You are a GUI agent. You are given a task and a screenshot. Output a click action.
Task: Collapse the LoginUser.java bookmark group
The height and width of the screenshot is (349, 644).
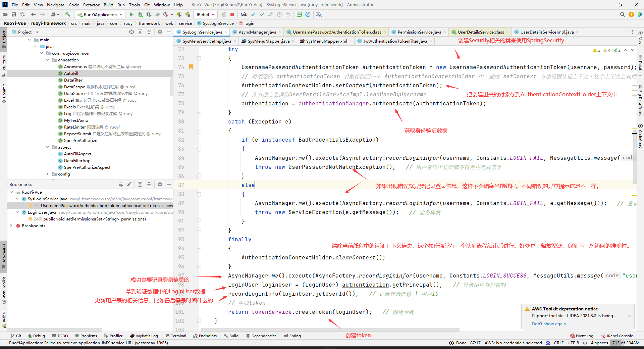point(17,212)
